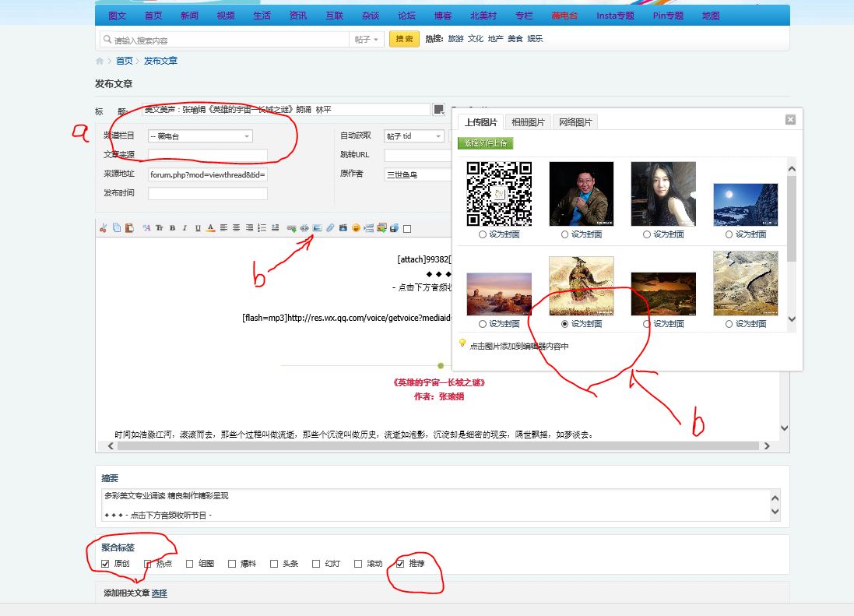Viewport: 854px width, 616px height.
Task: Set the QR code image as cover
Action: click(x=483, y=234)
